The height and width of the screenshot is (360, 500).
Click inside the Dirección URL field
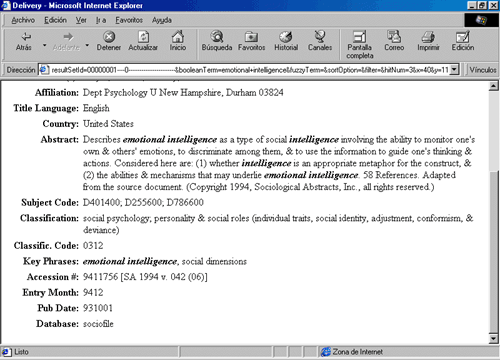(x=249, y=70)
